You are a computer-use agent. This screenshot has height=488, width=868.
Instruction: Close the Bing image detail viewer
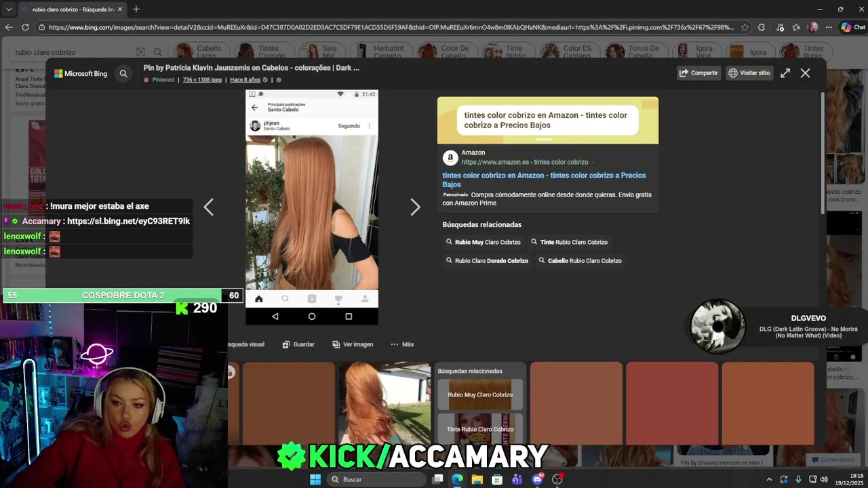click(805, 73)
